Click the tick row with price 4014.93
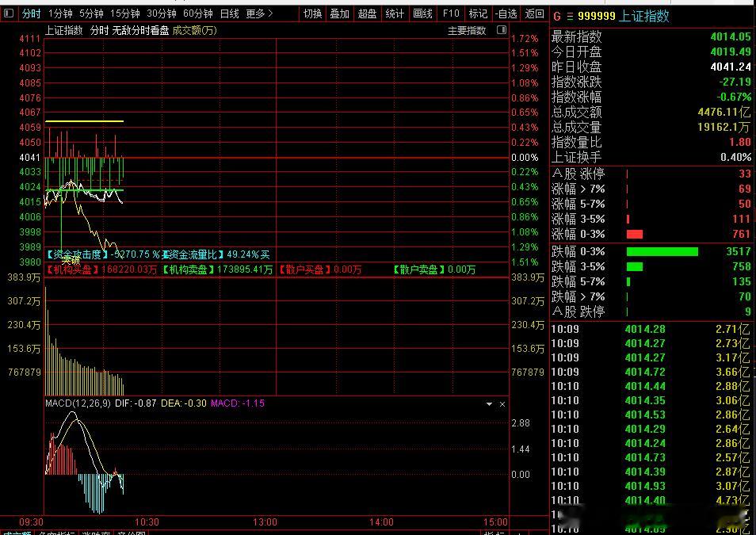 click(651, 486)
